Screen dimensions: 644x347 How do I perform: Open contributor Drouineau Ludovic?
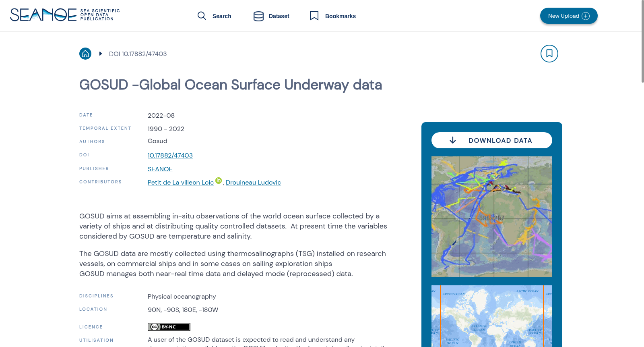pos(253,183)
